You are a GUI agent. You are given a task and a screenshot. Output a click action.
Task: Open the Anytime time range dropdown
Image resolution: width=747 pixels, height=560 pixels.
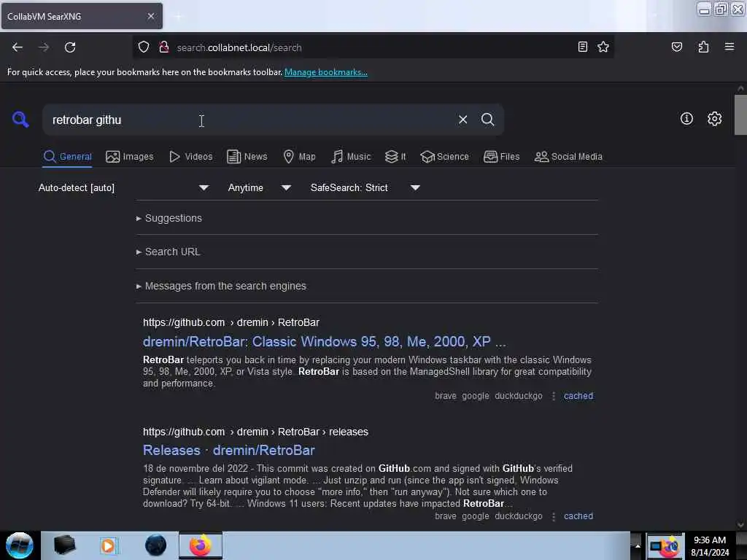tap(259, 187)
